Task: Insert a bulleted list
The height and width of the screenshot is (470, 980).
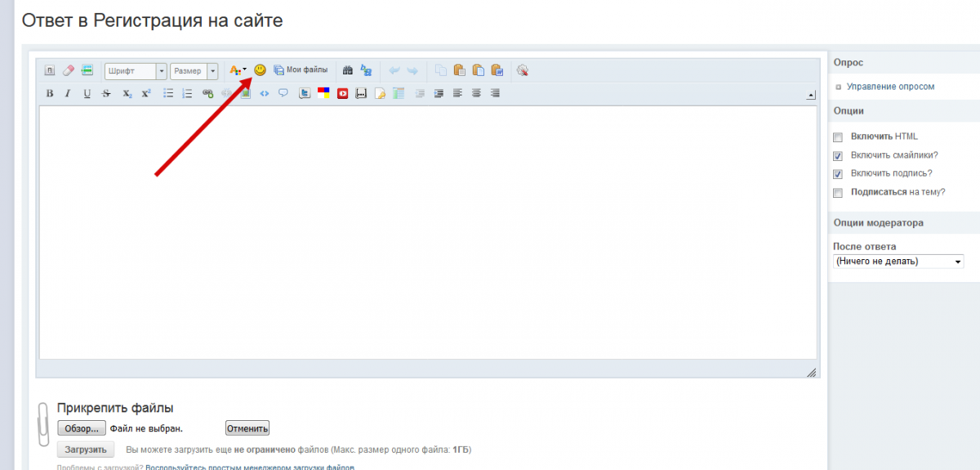Action: (x=168, y=93)
